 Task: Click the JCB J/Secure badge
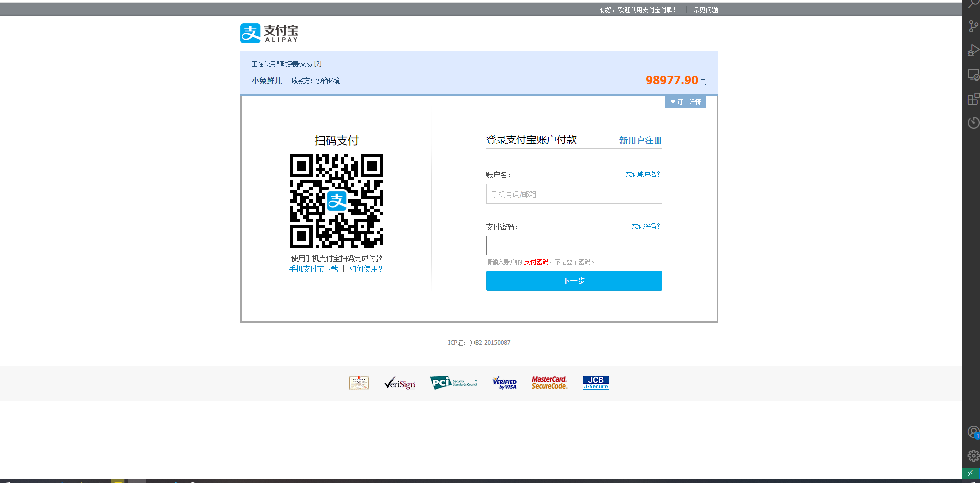[x=596, y=383]
